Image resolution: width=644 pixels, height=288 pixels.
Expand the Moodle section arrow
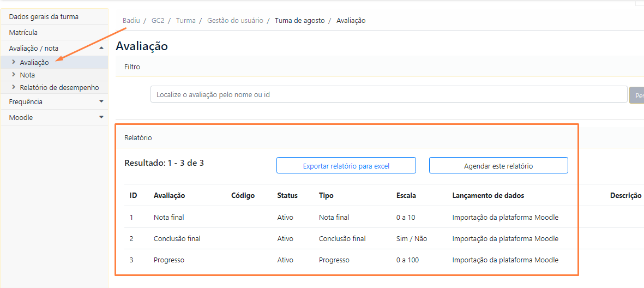point(101,117)
